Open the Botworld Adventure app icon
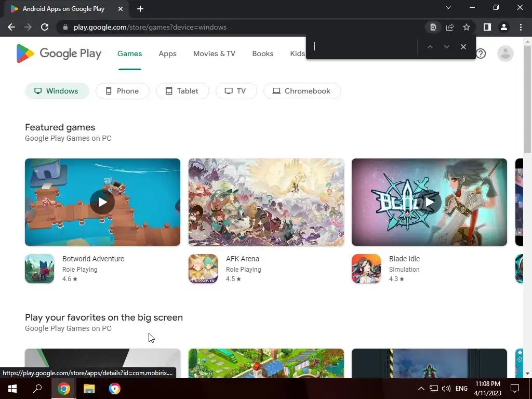 pos(39,269)
